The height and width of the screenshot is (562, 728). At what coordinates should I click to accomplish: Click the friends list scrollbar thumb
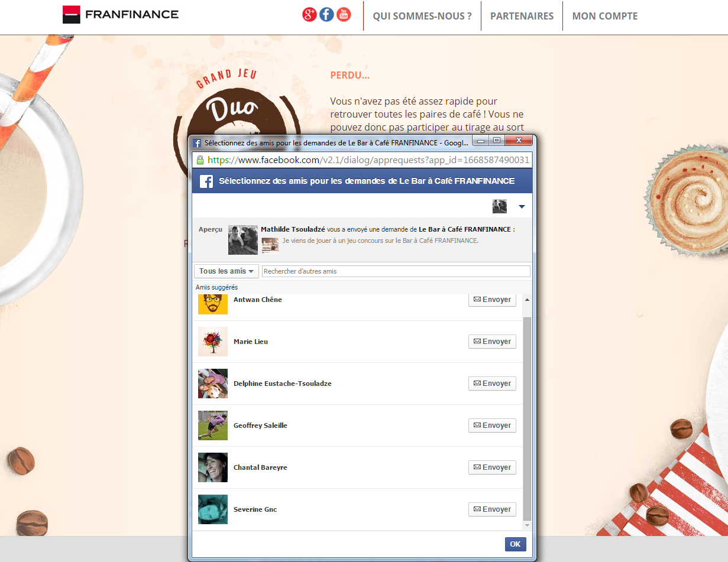tap(528, 418)
